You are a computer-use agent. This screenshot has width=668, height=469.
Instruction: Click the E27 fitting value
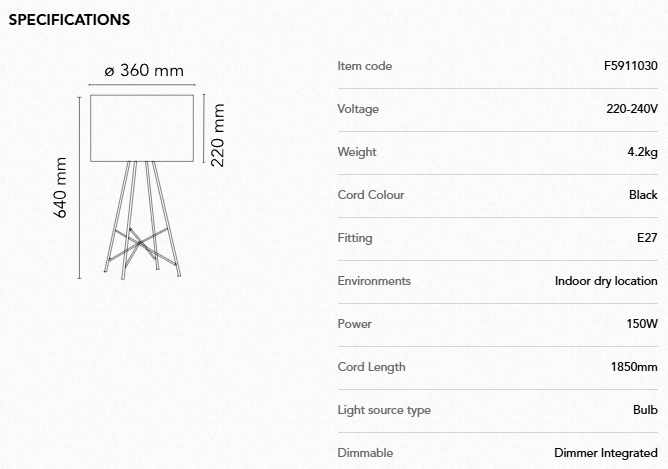tap(647, 238)
